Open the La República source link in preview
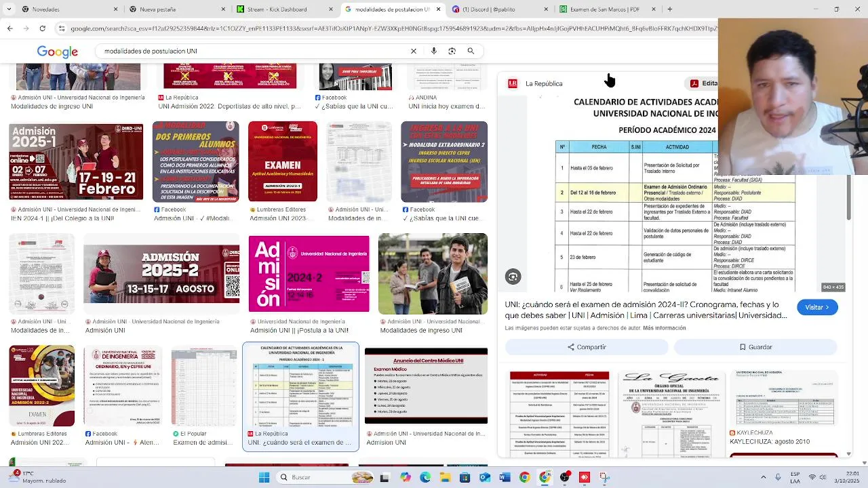868x488 pixels. tap(536, 83)
